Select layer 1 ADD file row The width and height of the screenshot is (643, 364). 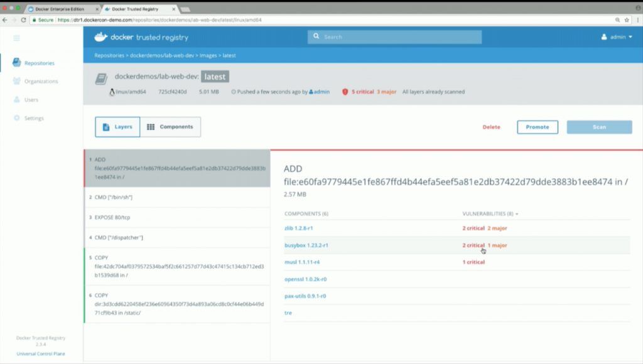click(177, 168)
